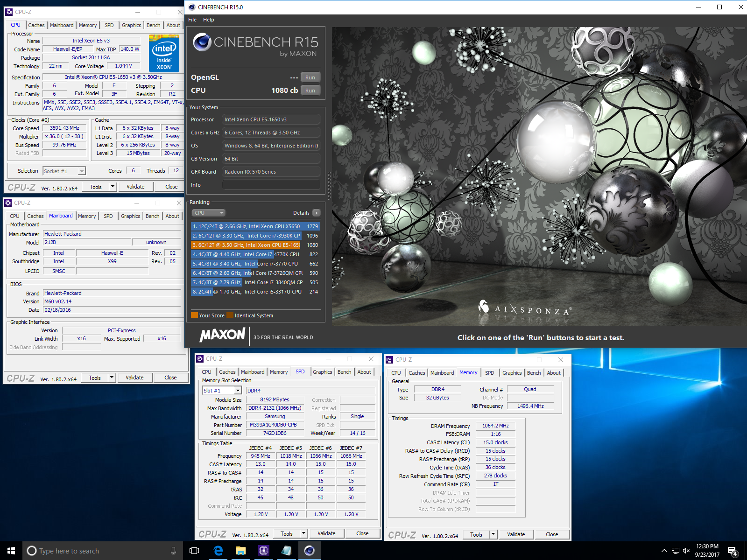Open File Explorer from the taskbar
The height and width of the screenshot is (560, 747).
240,551
